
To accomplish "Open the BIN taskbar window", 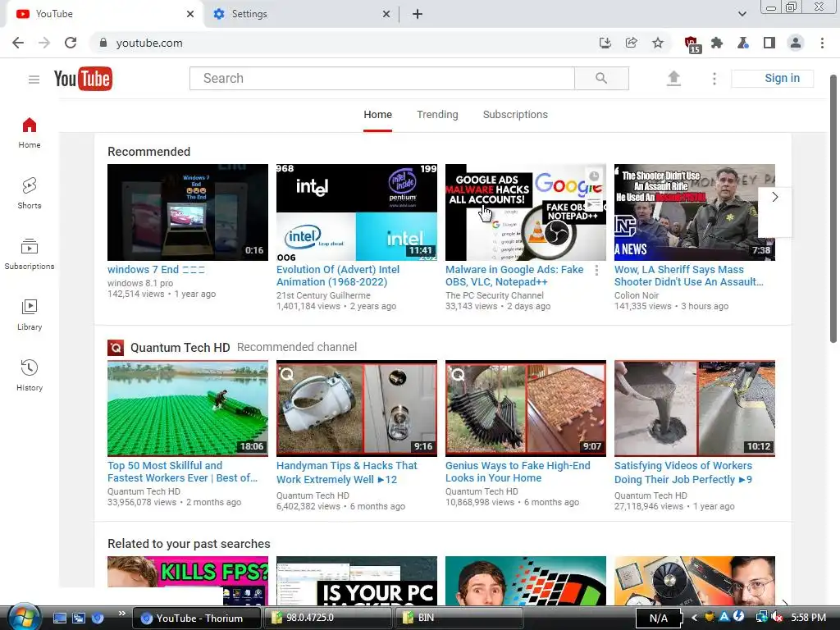I will point(459,618).
